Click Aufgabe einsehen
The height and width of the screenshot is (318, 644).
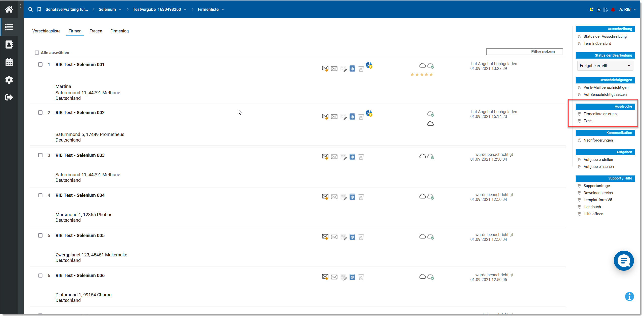coord(598,167)
